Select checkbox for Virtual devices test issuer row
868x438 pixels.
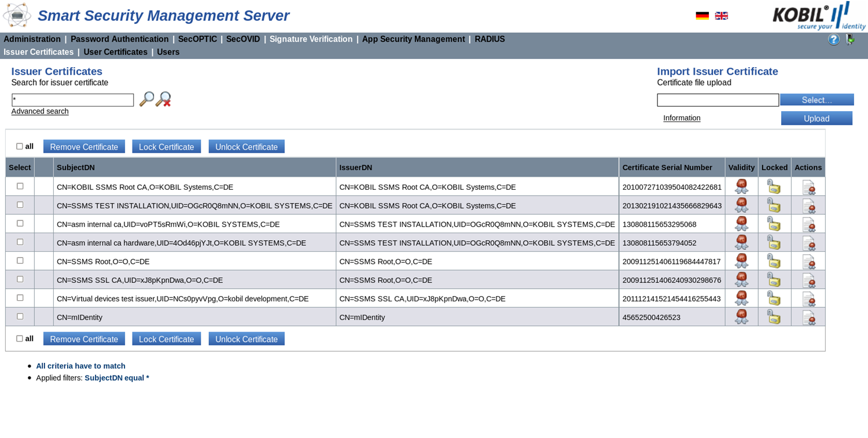click(x=20, y=297)
